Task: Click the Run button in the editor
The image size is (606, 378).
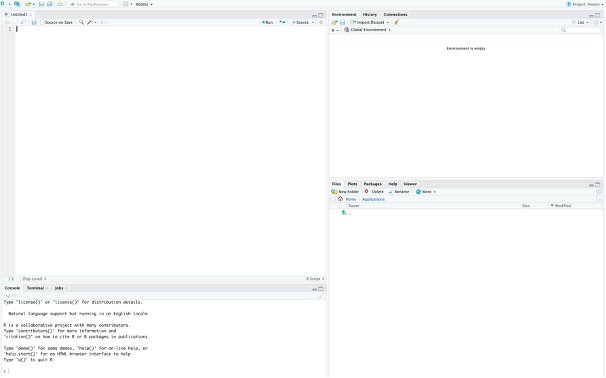Action: [x=267, y=22]
